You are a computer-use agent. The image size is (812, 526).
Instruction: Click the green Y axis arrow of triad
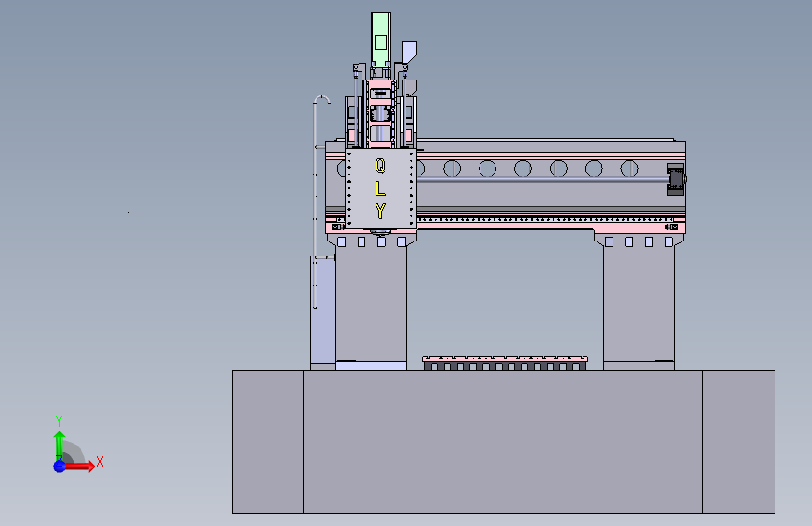click(60, 446)
